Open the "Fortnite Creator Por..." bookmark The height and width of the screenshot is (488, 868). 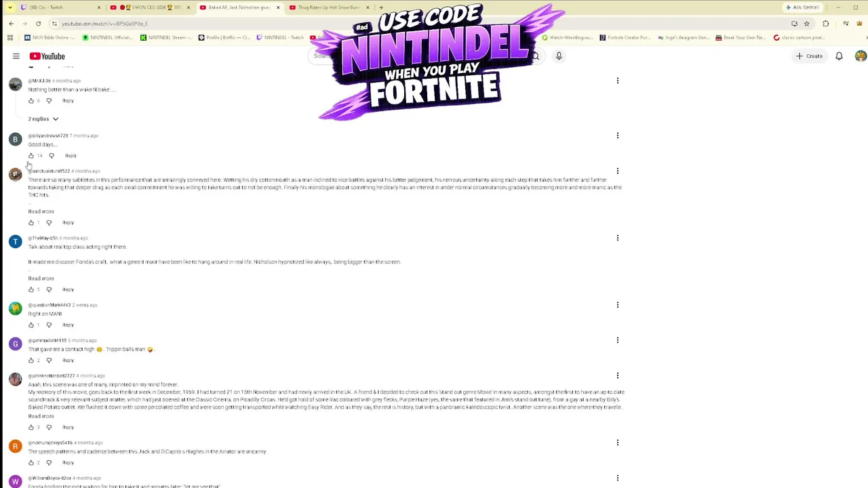tap(625, 38)
